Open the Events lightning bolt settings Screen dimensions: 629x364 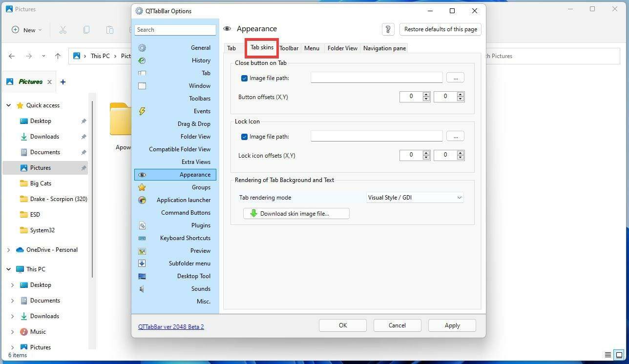click(x=142, y=111)
